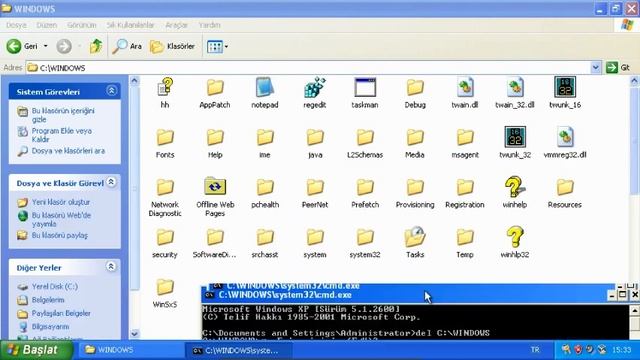This screenshot has width=640, height=360.
Task: Open the Görünüm menu
Action: click(x=82, y=25)
